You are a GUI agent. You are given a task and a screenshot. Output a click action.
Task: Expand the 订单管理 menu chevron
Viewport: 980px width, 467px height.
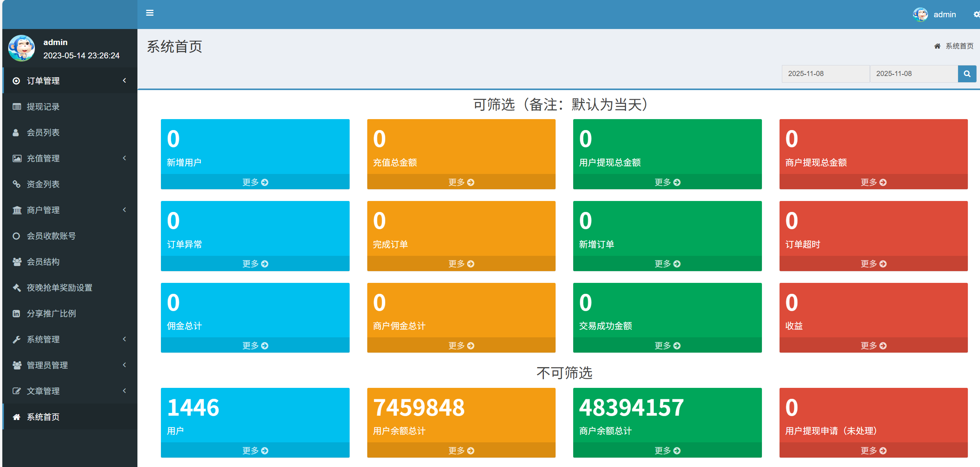point(125,81)
